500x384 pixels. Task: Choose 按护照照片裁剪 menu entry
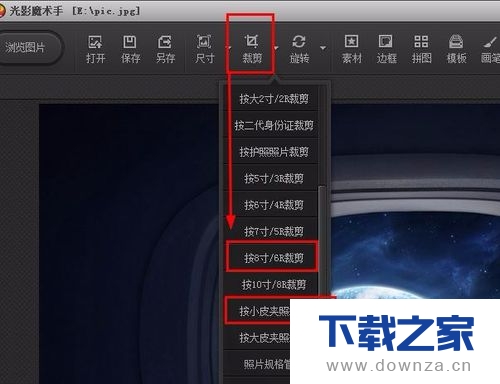(x=271, y=152)
